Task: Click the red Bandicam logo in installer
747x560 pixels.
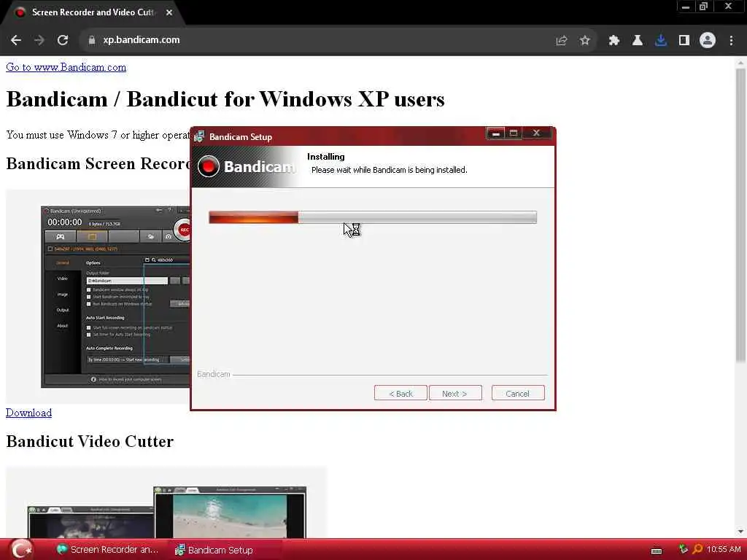Action: coord(208,166)
